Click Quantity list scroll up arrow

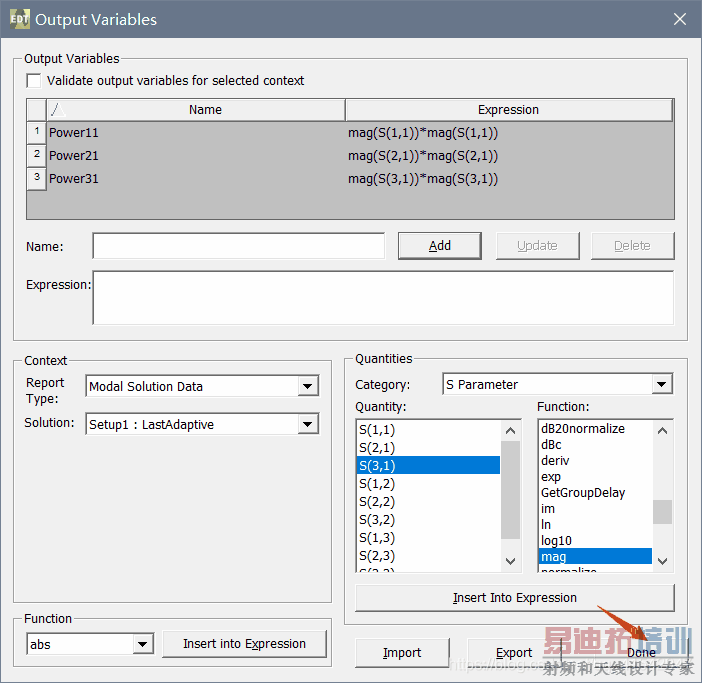[x=510, y=431]
